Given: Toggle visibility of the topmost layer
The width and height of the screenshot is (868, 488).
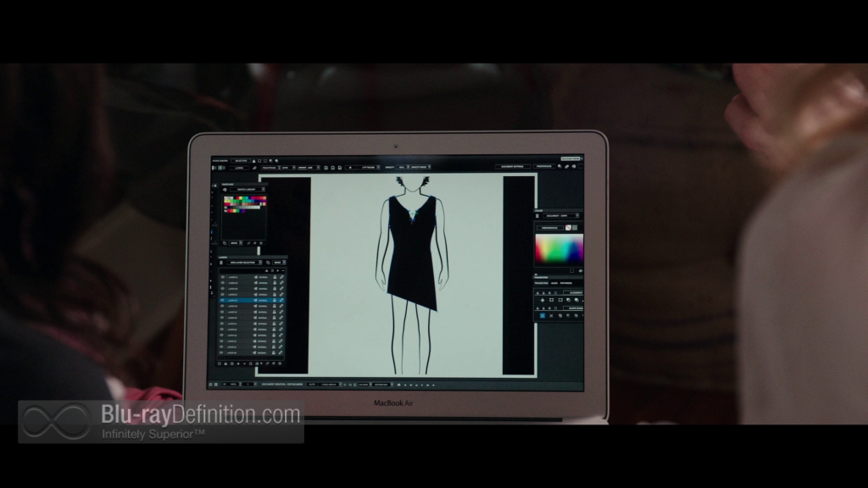Looking at the screenshot, I should tap(223, 277).
